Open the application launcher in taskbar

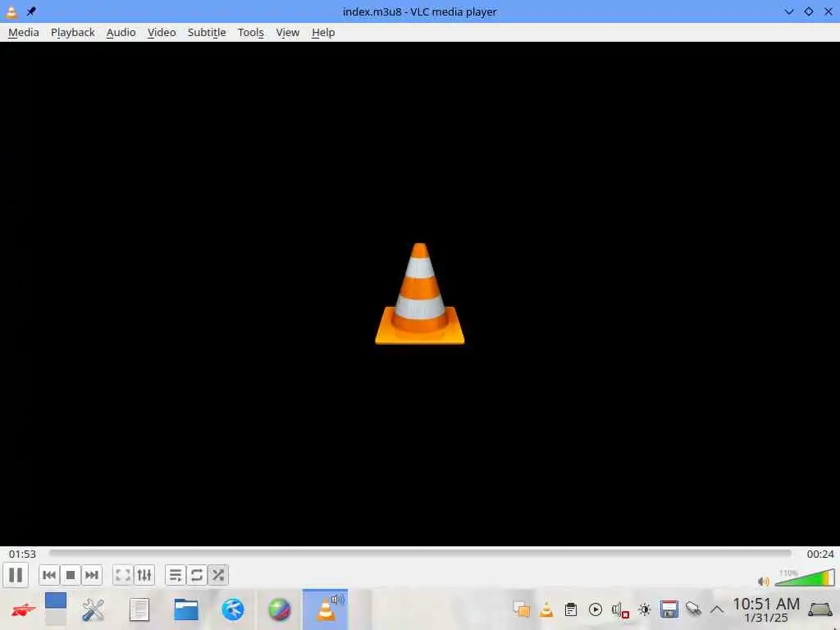click(22, 609)
